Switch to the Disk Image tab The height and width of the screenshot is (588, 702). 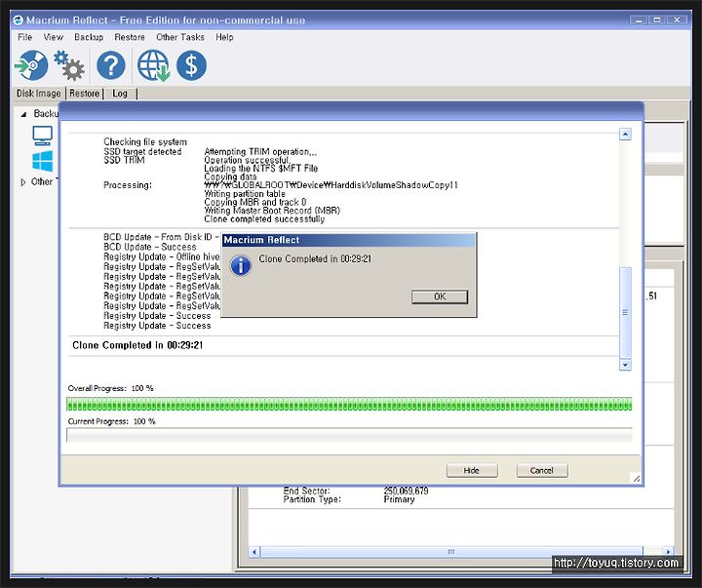[x=38, y=94]
